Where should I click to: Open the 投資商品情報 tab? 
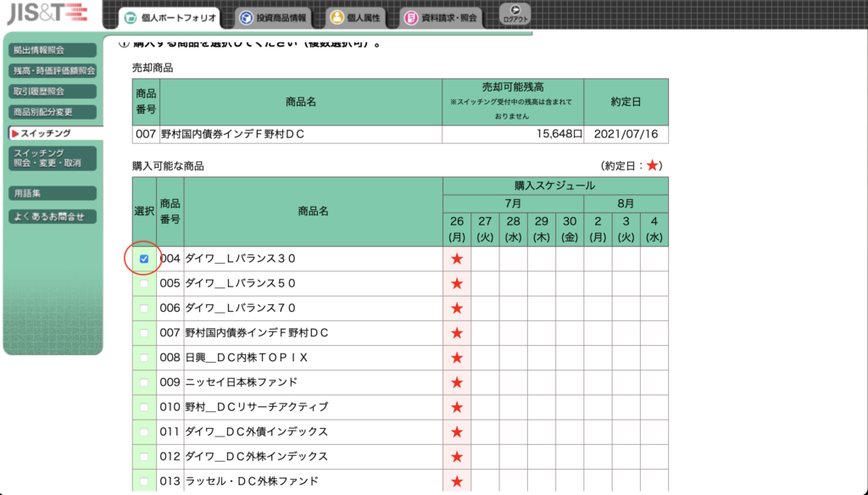pyautogui.click(x=273, y=17)
